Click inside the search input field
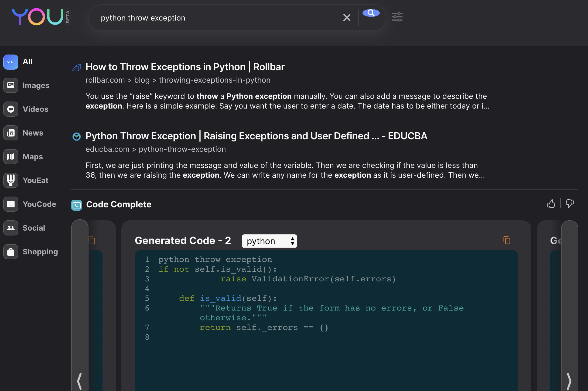 (x=216, y=18)
